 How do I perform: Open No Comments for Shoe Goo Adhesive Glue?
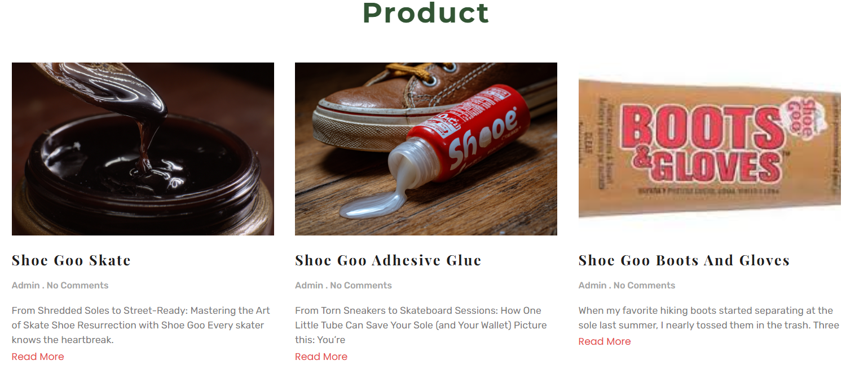[x=360, y=285]
